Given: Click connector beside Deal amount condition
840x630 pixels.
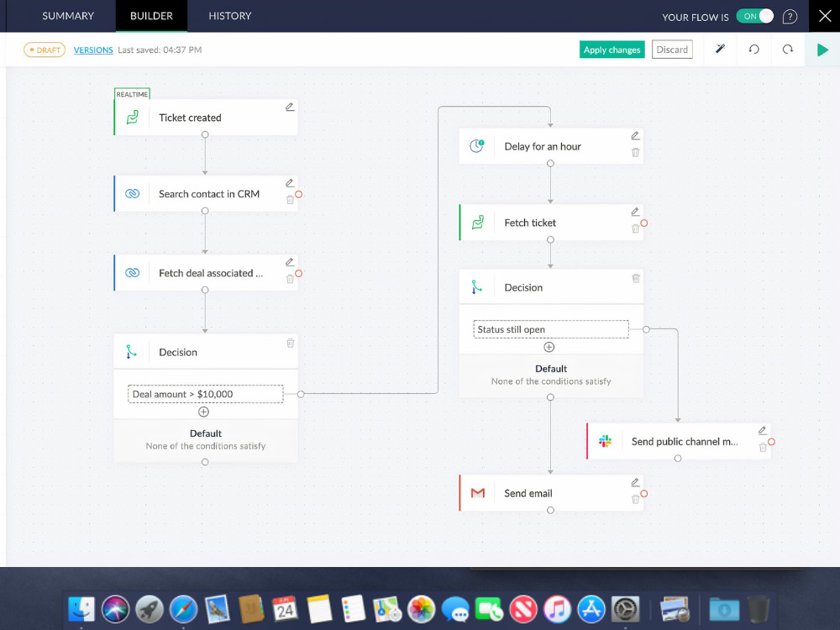Looking at the screenshot, I should (301, 394).
